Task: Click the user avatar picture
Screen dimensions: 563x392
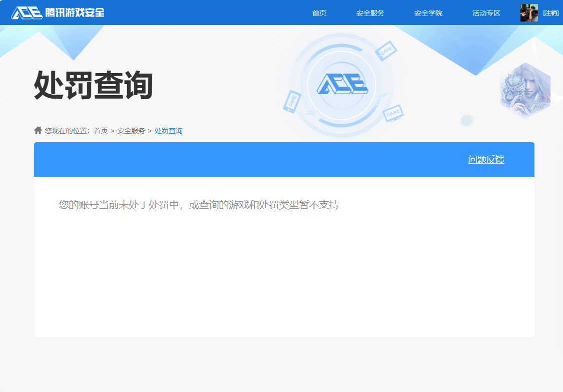Action: pos(528,13)
